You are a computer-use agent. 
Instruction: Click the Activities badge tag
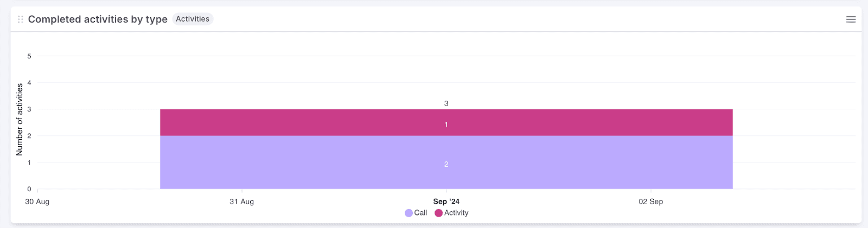193,19
